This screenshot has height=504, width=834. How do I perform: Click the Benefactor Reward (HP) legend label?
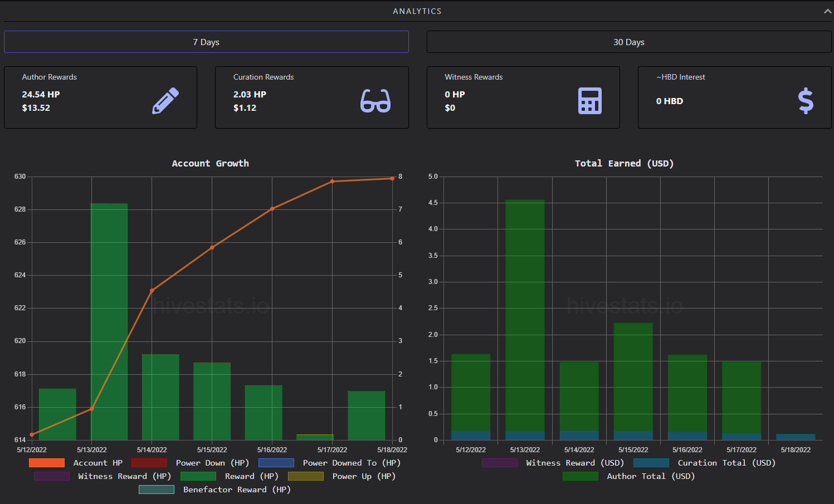point(237,490)
